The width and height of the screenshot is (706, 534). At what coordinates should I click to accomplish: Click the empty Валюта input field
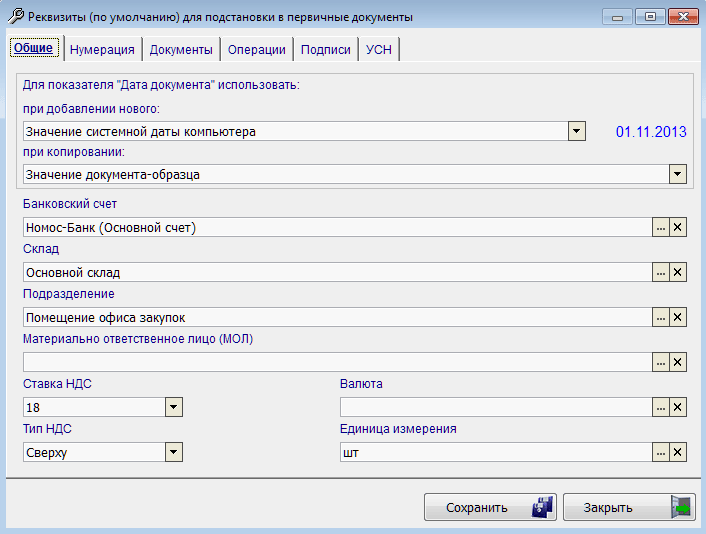496,407
